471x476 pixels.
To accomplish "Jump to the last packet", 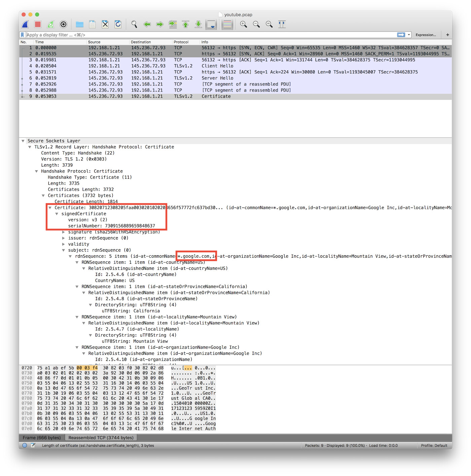I will click(x=198, y=24).
